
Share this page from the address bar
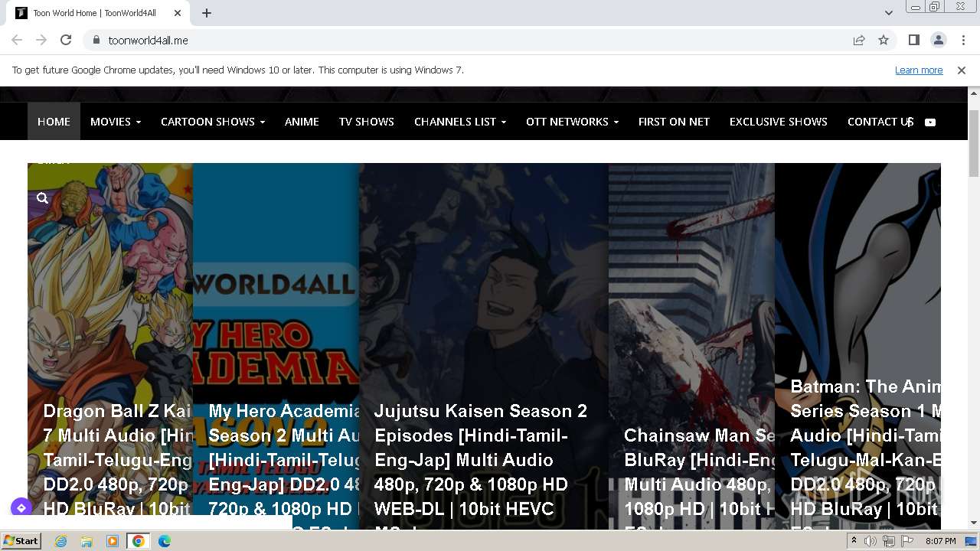[x=859, y=40]
